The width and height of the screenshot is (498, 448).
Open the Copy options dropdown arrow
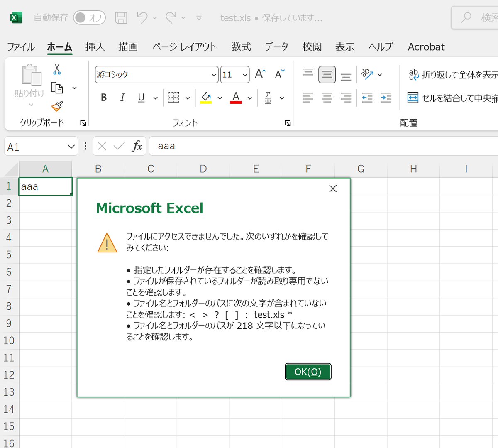click(x=75, y=88)
